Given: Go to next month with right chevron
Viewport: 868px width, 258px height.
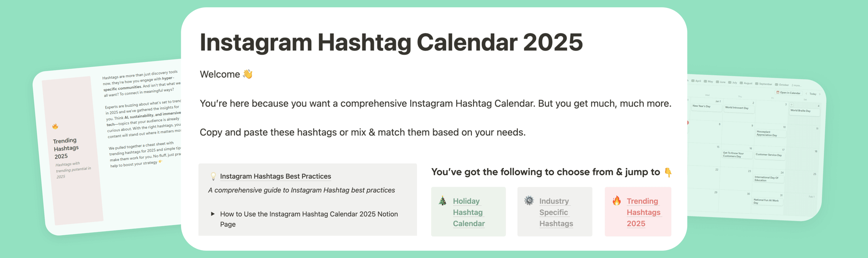Looking at the screenshot, I should pos(820,94).
